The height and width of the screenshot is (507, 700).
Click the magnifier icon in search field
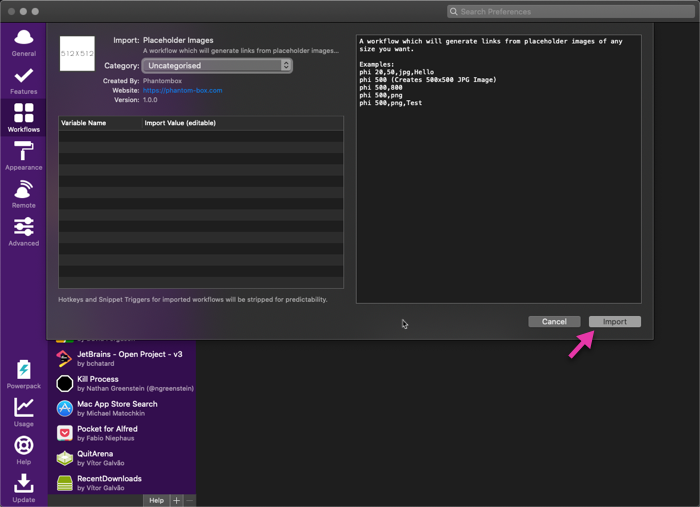(454, 12)
